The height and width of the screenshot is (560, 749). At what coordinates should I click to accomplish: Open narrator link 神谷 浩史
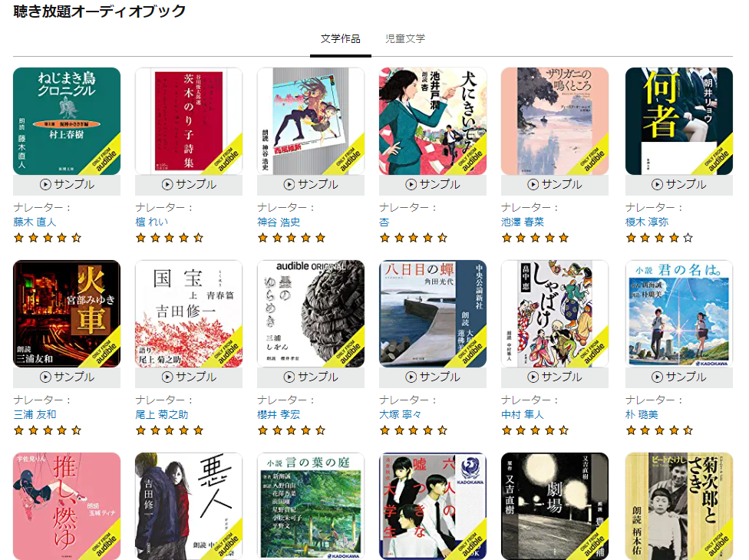pos(279,222)
